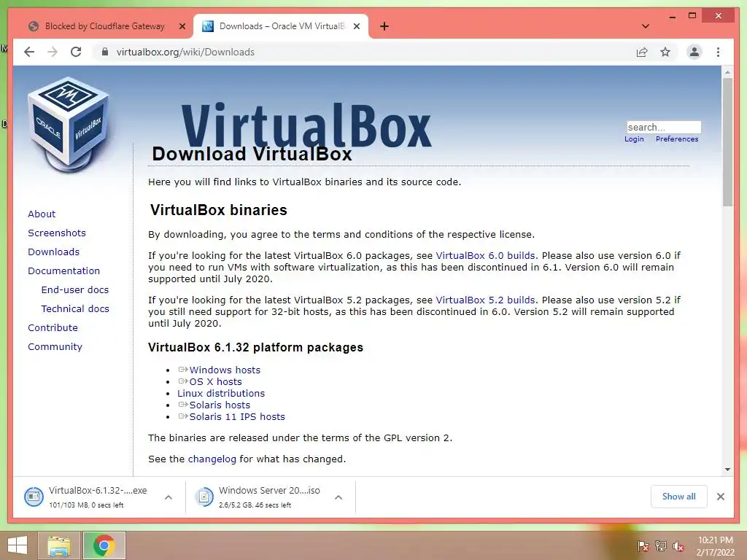The width and height of the screenshot is (747, 560).
Task: Follow the VirtualBox 5.2 builds link
Action: click(x=485, y=300)
